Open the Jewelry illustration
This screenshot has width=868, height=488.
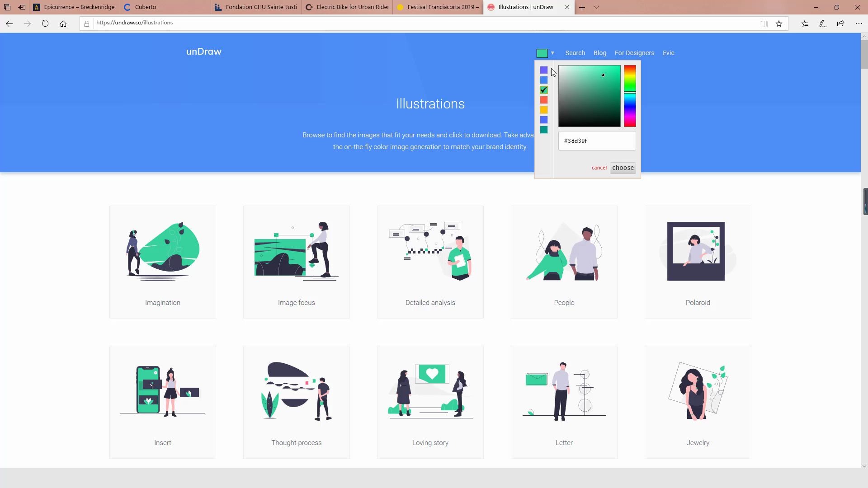coord(698,402)
